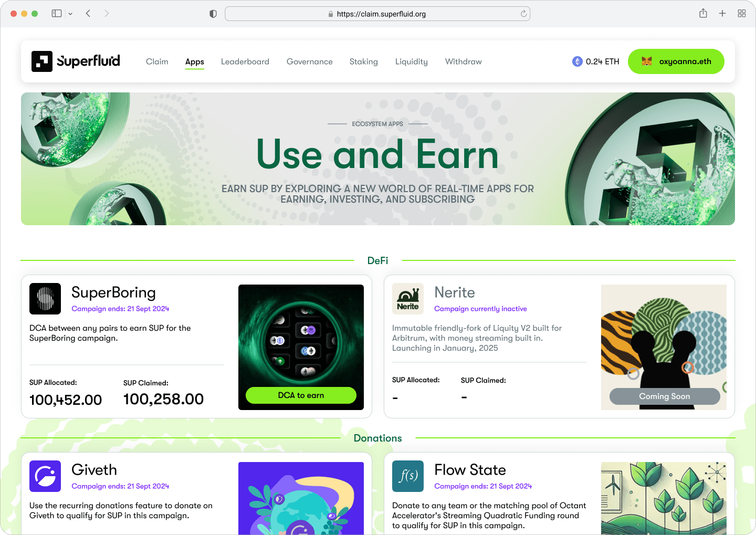Click the DCA to earn button
The width and height of the screenshot is (756, 535).
pos(301,395)
